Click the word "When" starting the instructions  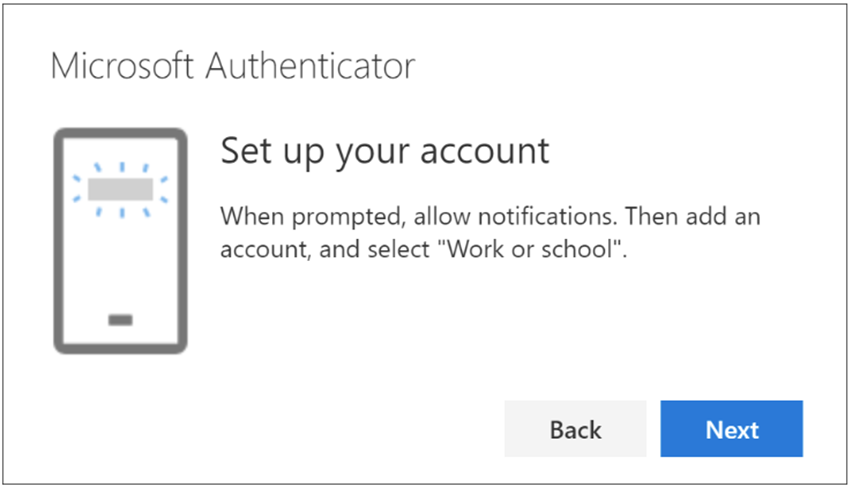pyautogui.click(x=245, y=216)
